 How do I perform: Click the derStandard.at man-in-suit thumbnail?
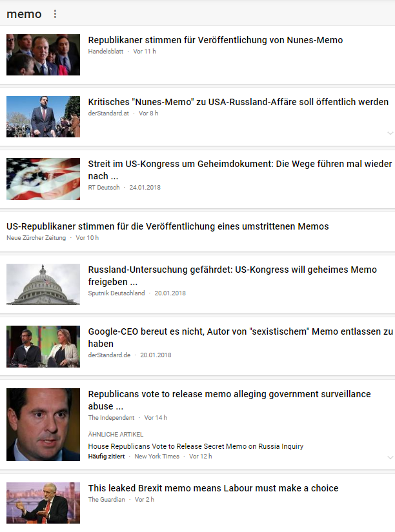[x=43, y=117]
